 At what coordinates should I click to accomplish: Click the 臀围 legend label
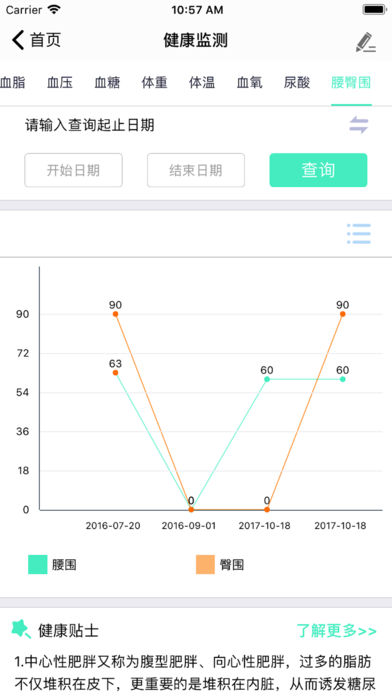click(x=232, y=565)
